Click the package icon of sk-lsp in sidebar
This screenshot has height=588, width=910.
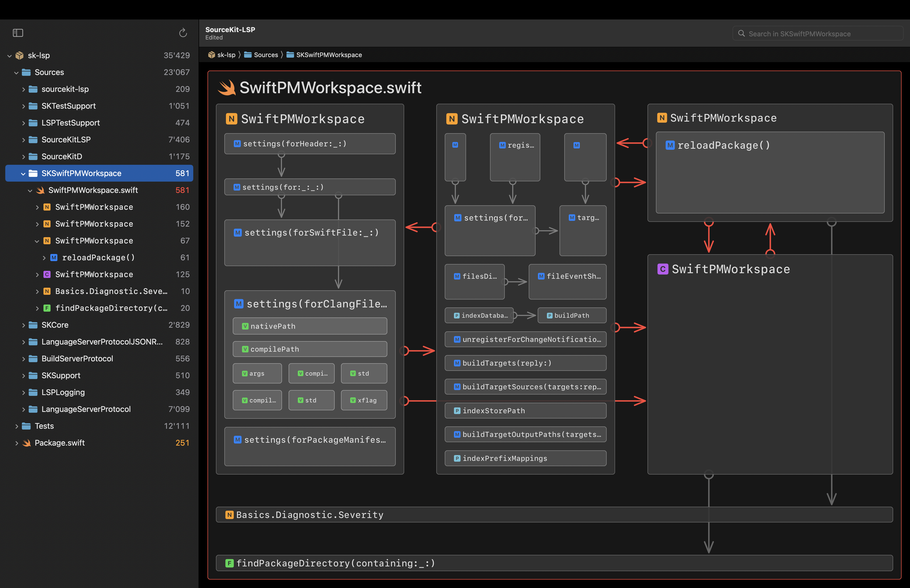pyautogui.click(x=19, y=56)
